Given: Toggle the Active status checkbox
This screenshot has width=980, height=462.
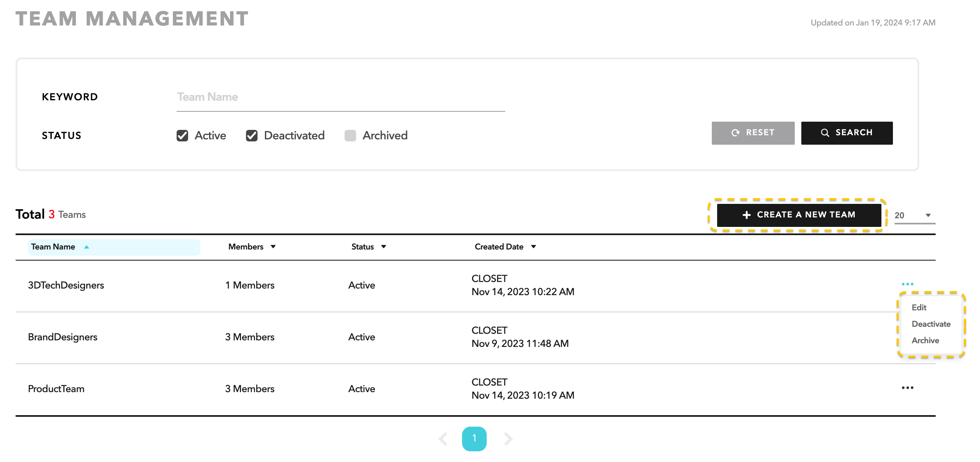Looking at the screenshot, I should [182, 136].
